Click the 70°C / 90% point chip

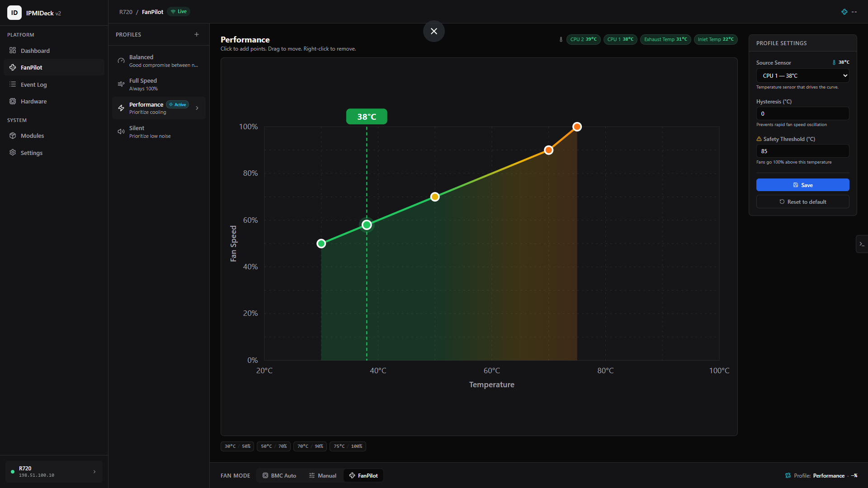coord(310,446)
